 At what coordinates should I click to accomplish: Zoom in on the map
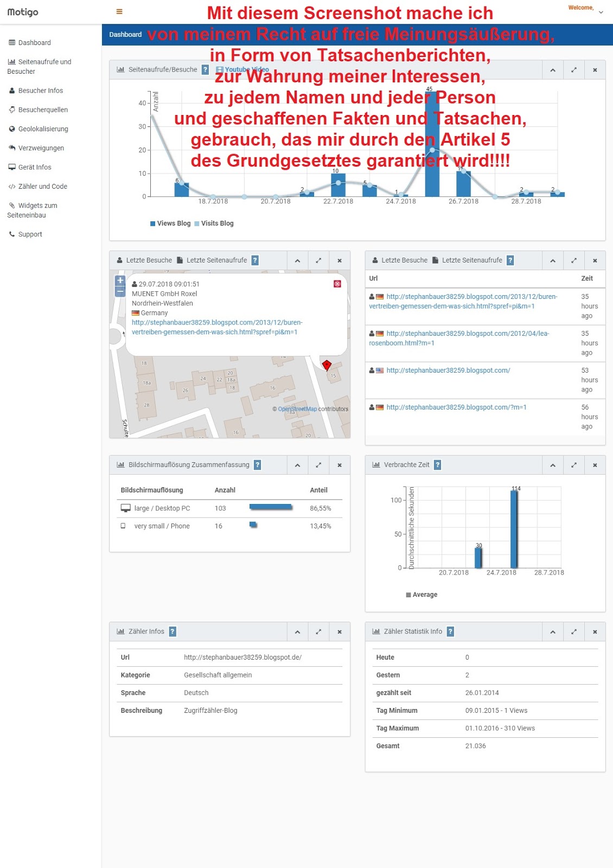[120, 280]
